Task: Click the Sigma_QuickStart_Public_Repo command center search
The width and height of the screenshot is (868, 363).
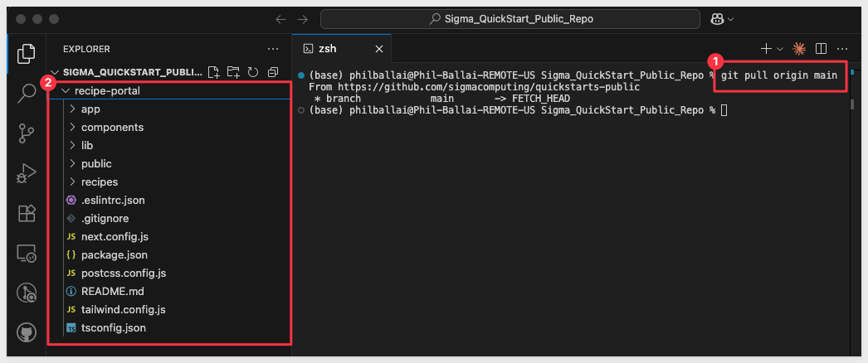Action: point(510,19)
